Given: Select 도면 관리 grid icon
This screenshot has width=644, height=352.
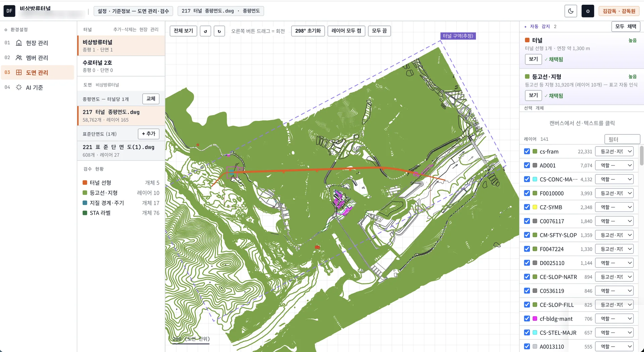Looking at the screenshot, I should pyautogui.click(x=19, y=73).
